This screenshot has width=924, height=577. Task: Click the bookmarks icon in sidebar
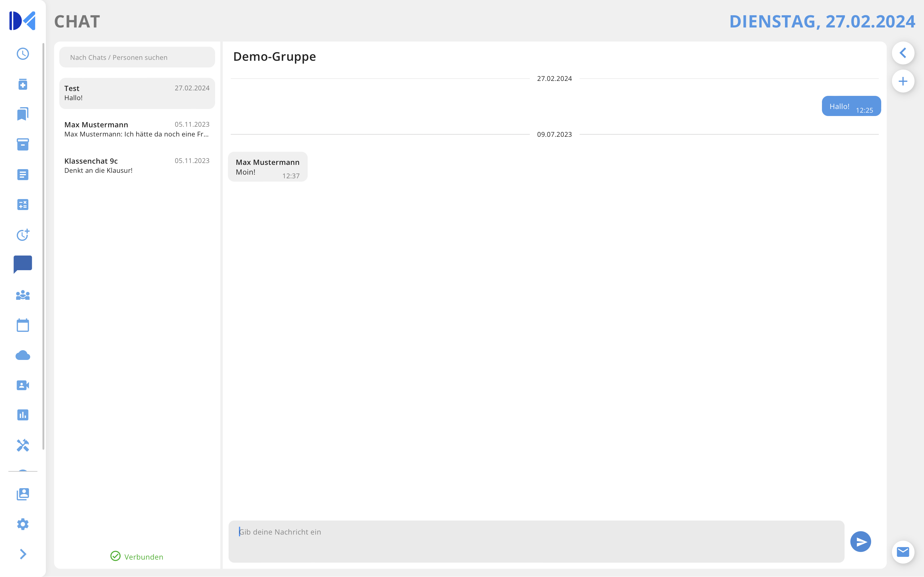[23, 114]
